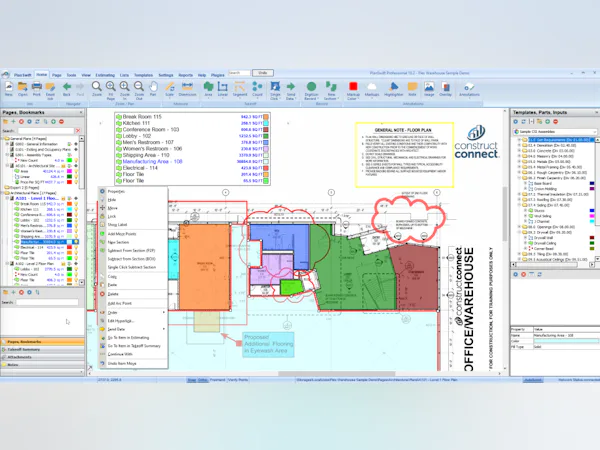Toggle the Price Per SQ FT lightbulb
The width and height of the screenshot is (600, 450).
point(76,182)
